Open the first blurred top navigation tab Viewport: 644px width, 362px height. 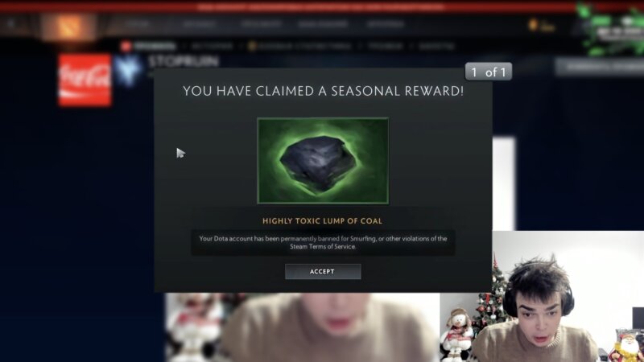(138, 24)
